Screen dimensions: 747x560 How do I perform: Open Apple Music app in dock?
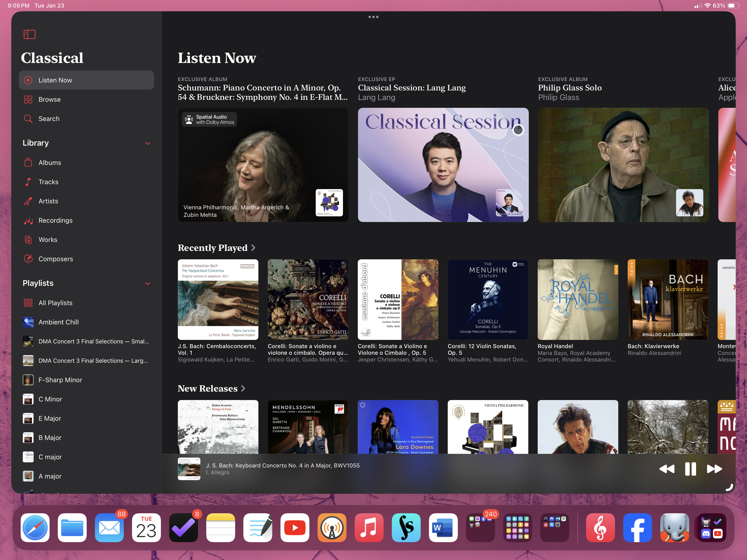click(369, 528)
